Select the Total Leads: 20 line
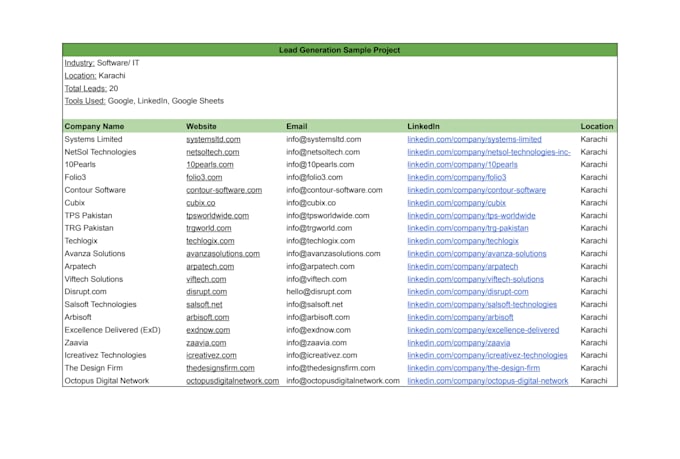Image resolution: width=680 pixels, height=459 pixels. coord(91,89)
